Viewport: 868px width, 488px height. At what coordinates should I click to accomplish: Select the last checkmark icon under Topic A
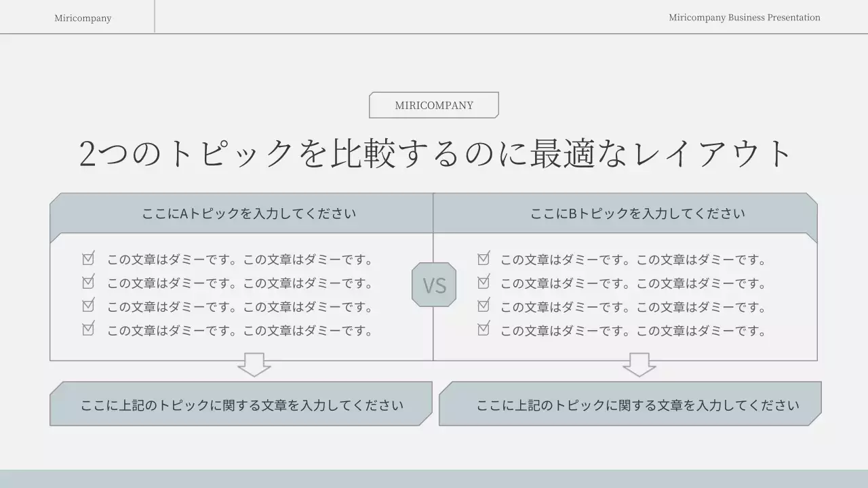88,329
